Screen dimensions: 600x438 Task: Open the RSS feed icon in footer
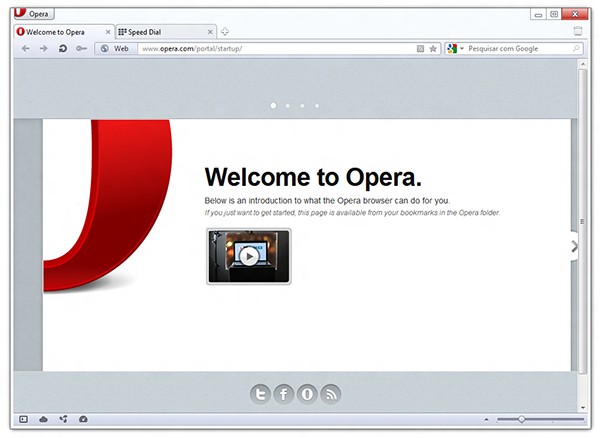pyautogui.click(x=331, y=394)
